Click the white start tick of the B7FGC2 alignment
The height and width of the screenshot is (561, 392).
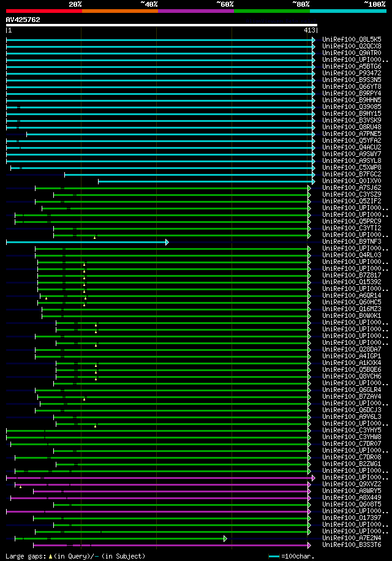pyautogui.click(x=65, y=175)
